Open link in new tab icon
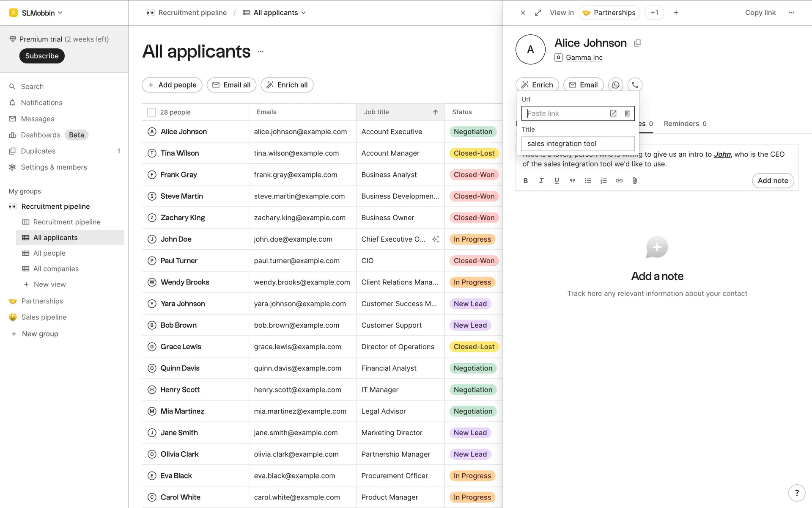 click(613, 113)
